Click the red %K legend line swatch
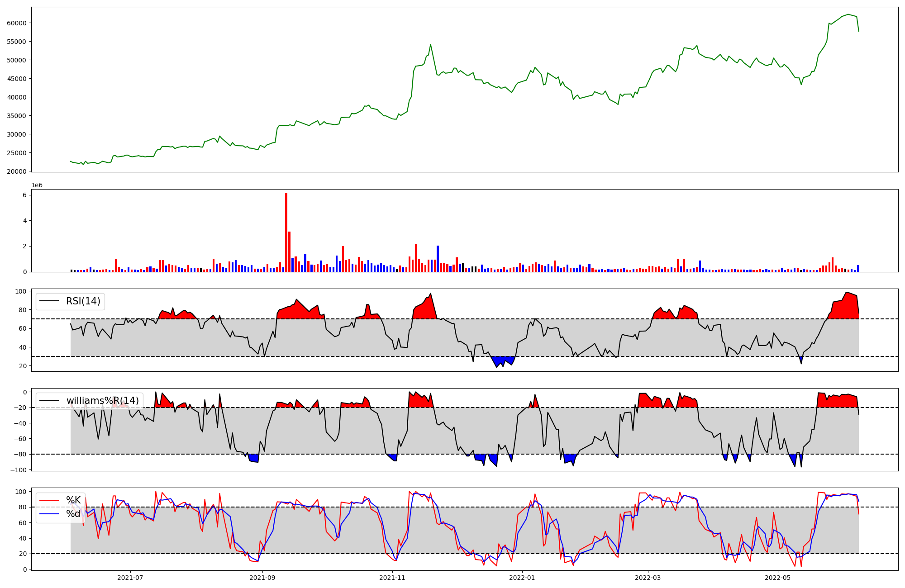This screenshot has height=588, width=905. pos(49,500)
